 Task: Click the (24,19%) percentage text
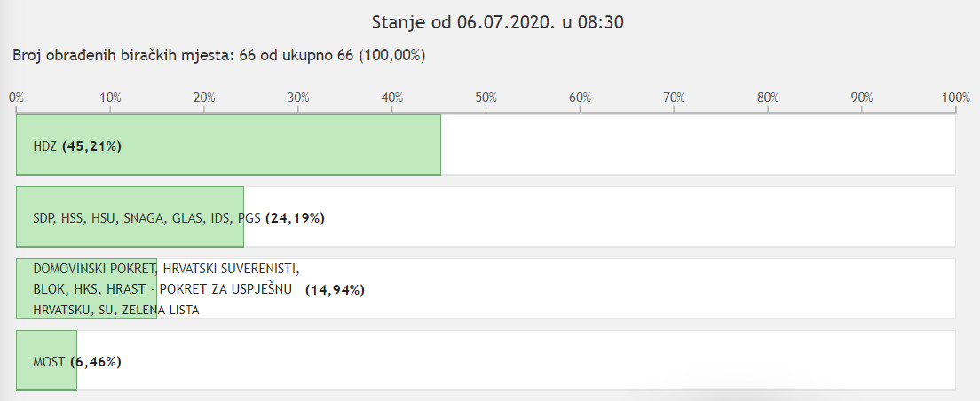click(295, 218)
